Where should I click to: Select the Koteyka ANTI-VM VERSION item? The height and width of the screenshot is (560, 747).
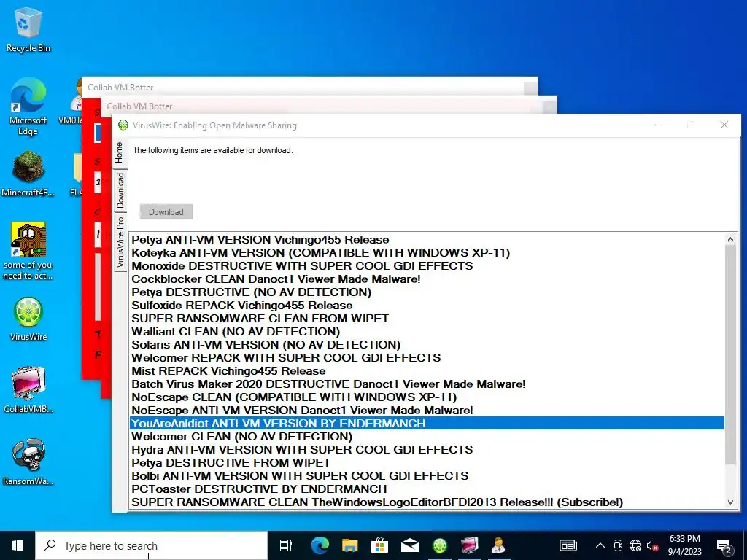pos(427,253)
